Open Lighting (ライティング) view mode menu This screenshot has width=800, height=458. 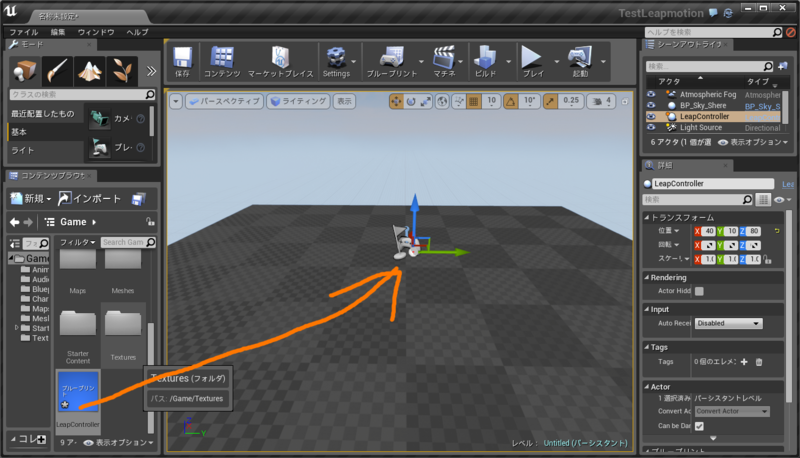point(298,101)
